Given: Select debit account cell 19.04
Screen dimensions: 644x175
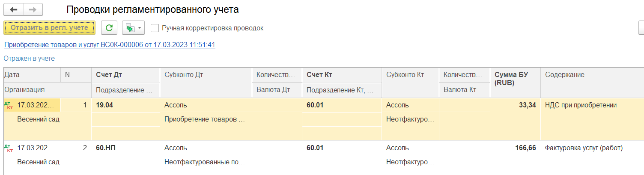Looking at the screenshot, I should (105, 105).
